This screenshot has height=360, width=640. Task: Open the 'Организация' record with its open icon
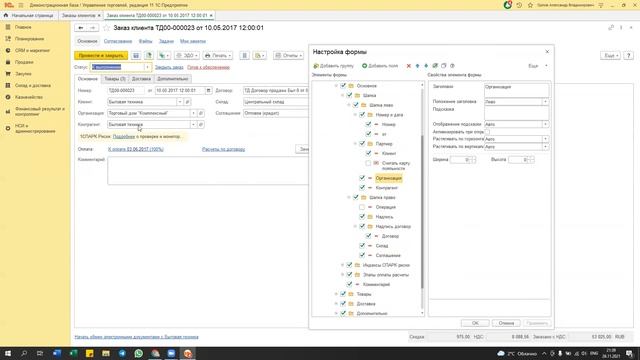pos(201,113)
